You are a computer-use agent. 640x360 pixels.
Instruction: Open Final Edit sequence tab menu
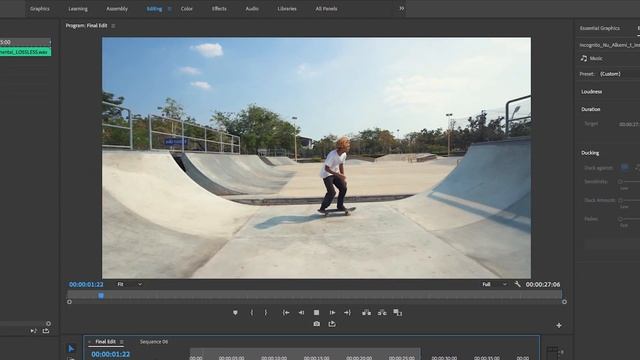click(x=122, y=342)
